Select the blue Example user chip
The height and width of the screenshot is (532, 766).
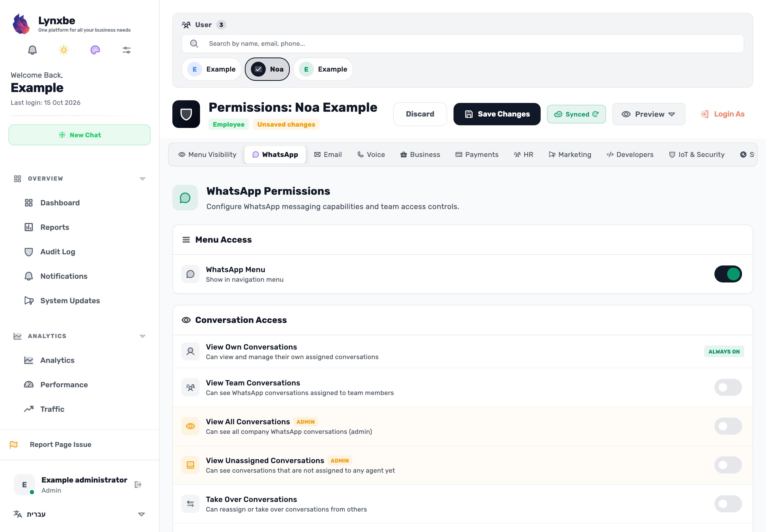(211, 69)
